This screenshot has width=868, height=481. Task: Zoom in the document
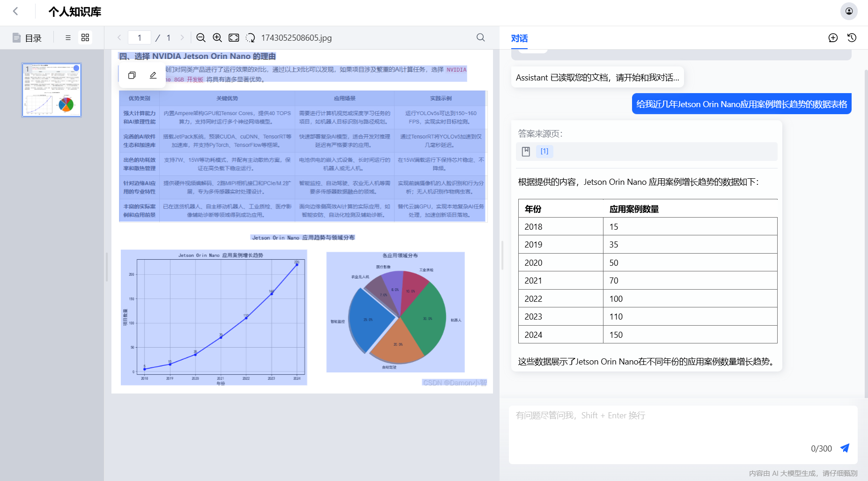[217, 37]
